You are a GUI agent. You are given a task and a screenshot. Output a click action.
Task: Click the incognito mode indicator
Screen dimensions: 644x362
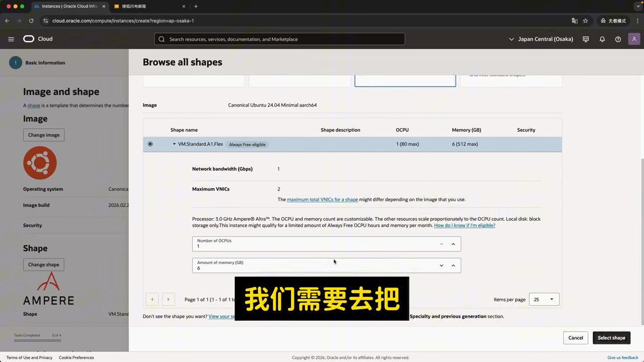(x=613, y=21)
